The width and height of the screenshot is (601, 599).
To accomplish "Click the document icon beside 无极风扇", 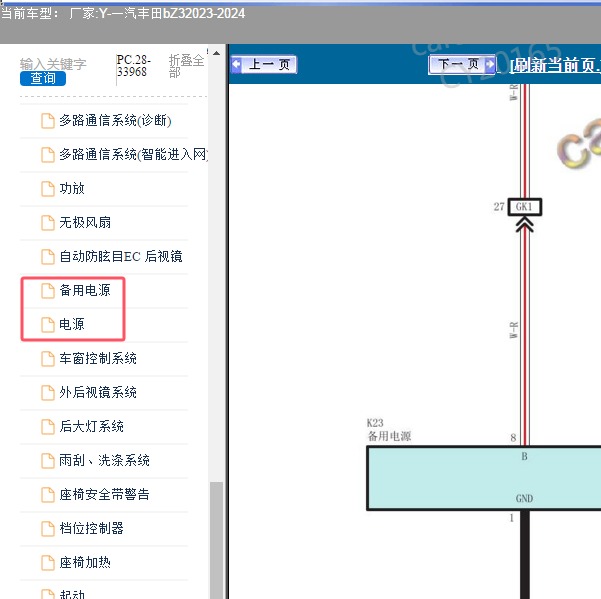I will pyautogui.click(x=48, y=223).
